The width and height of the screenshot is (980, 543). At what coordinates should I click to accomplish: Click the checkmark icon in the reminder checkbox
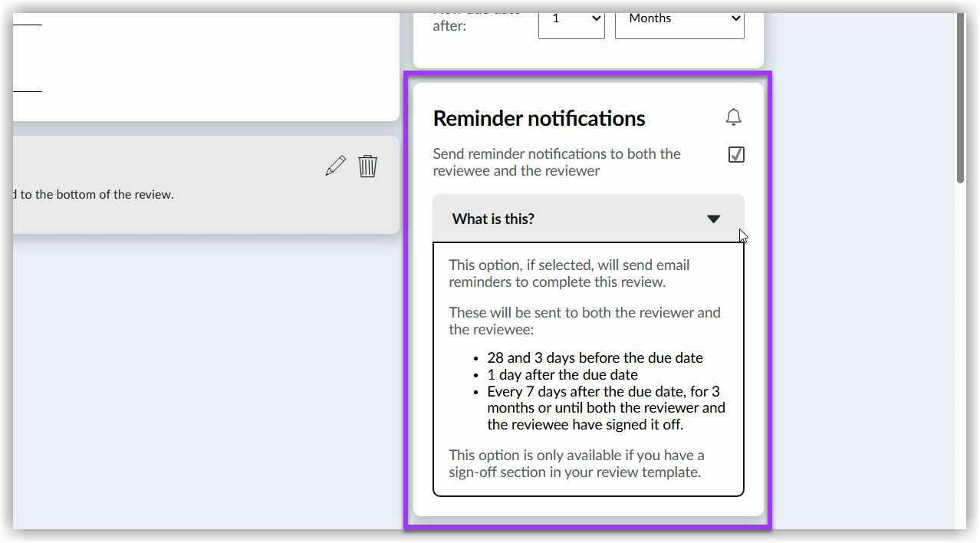(x=735, y=154)
